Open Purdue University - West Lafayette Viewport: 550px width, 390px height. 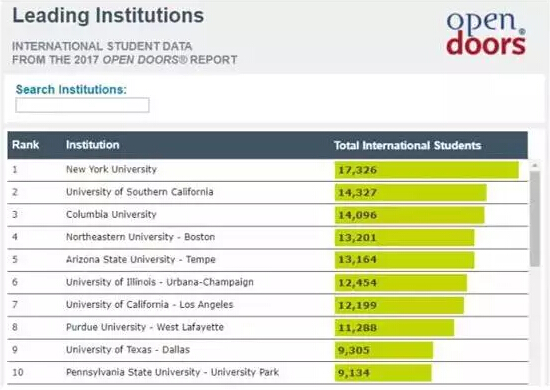[145, 327]
